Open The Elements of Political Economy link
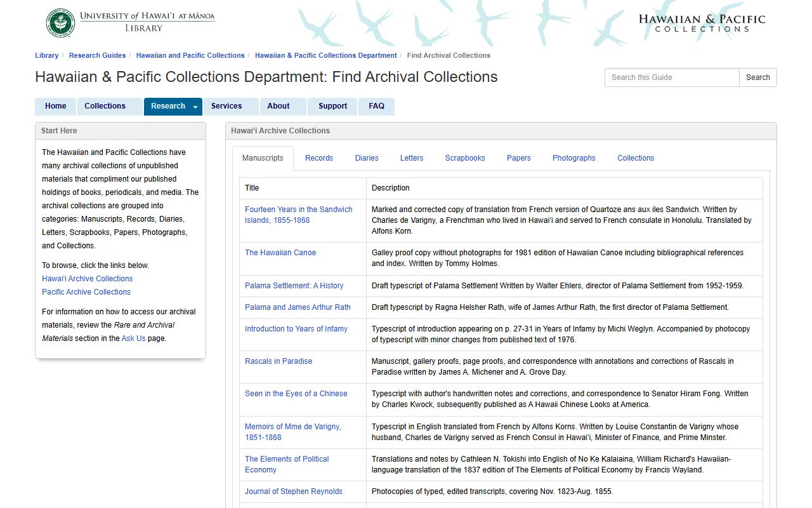 coord(287,464)
